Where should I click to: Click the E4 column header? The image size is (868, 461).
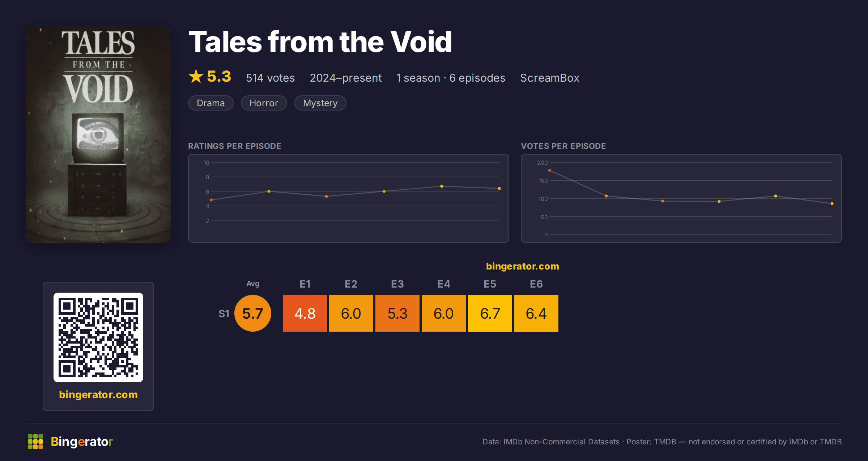tap(444, 284)
